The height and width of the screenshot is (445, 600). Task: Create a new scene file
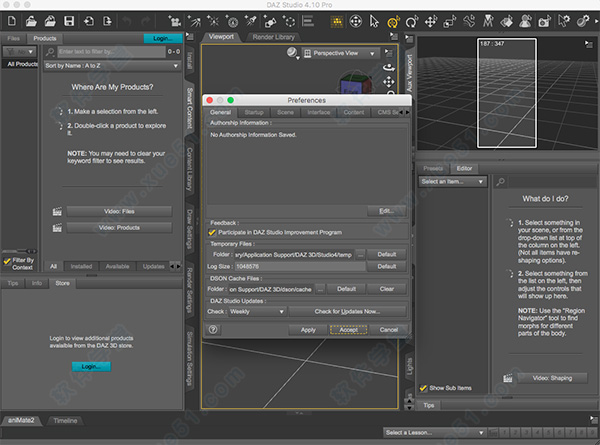12,21
